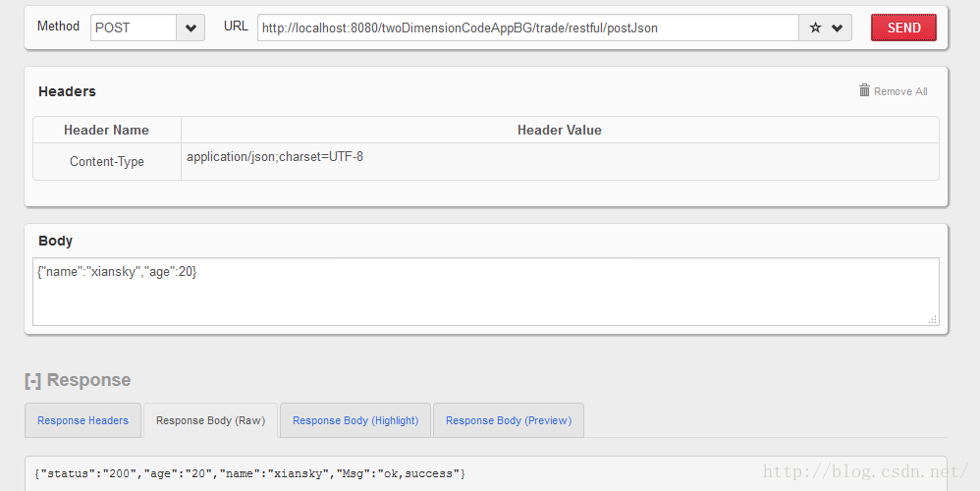
Task: Grab the Body textarea resize handle
Action: click(x=933, y=320)
